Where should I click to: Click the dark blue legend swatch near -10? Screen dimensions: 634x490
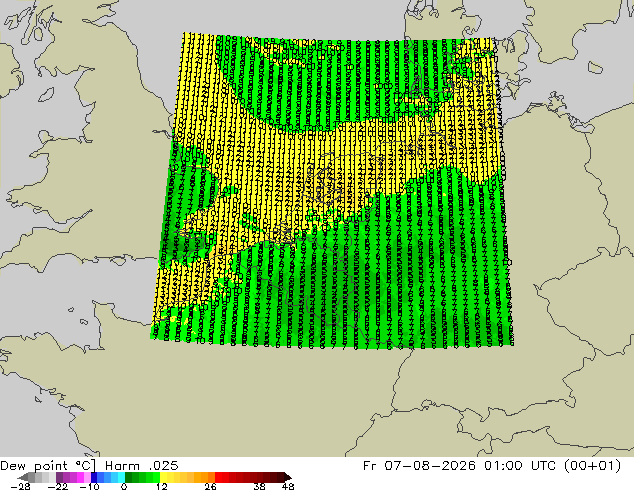pyautogui.click(x=94, y=477)
